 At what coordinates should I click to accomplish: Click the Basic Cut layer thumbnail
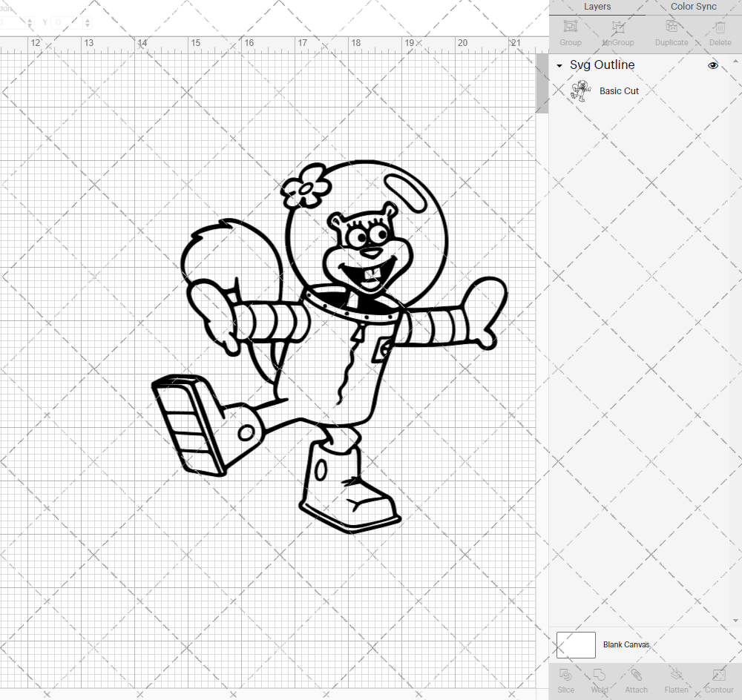582,90
